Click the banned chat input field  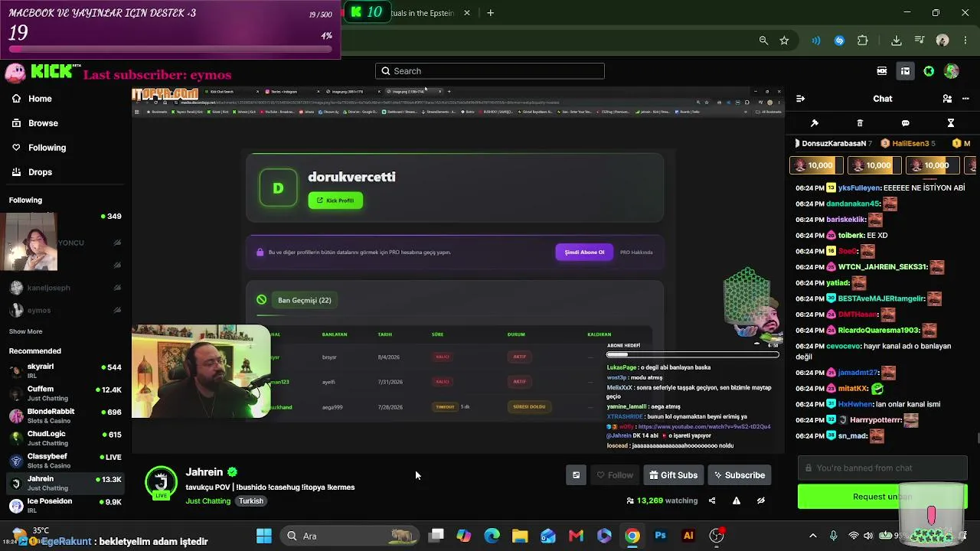coord(882,468)
